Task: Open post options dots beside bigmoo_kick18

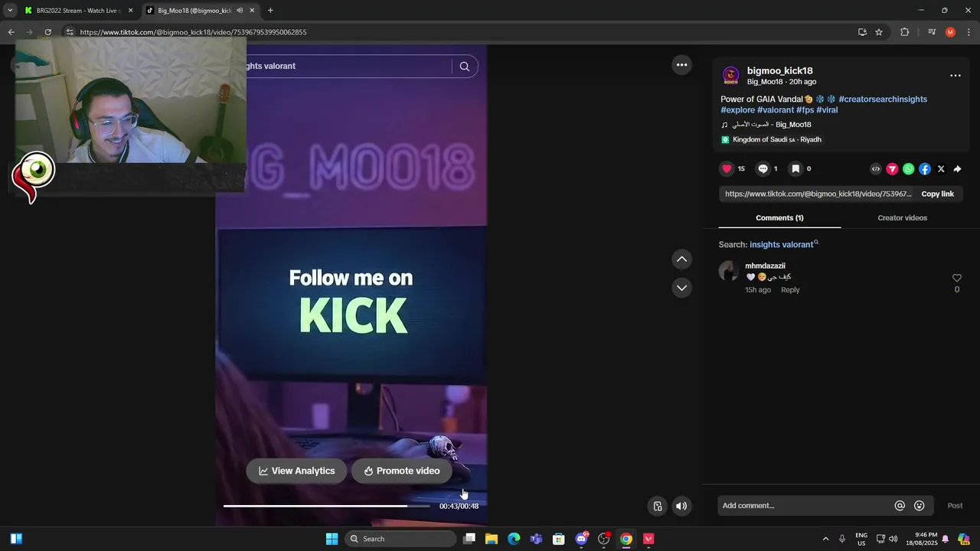Action: click(x=955, y=76)
